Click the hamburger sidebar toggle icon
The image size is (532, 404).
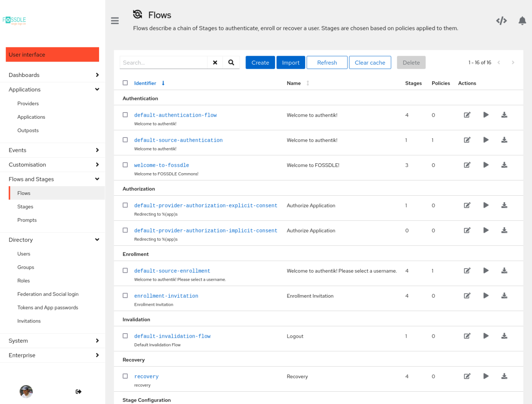tap(115, 21)
